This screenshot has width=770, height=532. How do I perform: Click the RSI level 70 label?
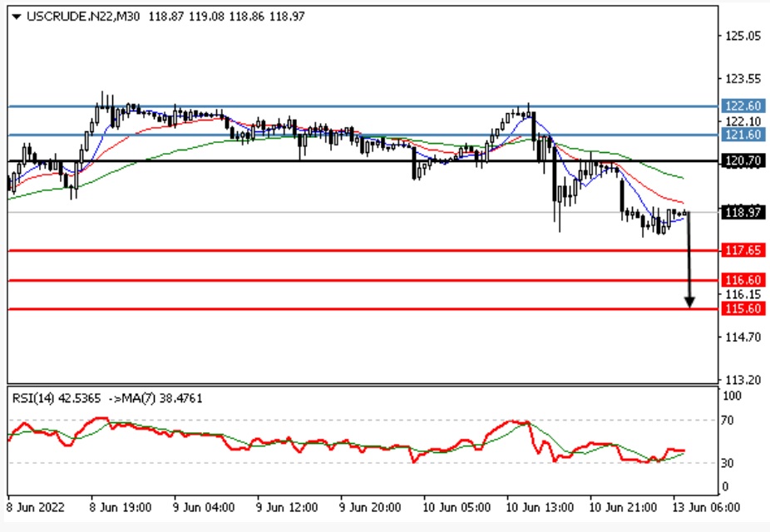(x=728, y=421)
